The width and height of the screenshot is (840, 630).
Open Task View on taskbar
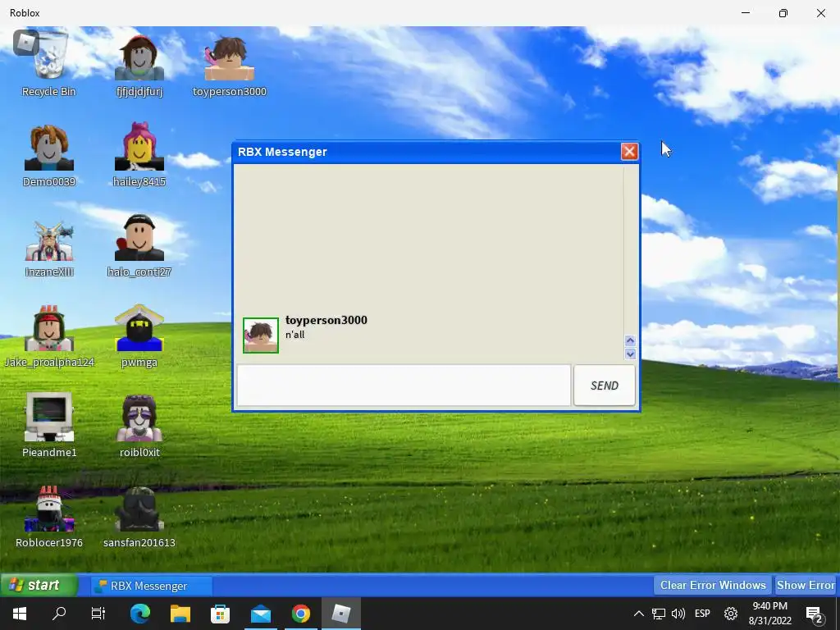(98, 614)
